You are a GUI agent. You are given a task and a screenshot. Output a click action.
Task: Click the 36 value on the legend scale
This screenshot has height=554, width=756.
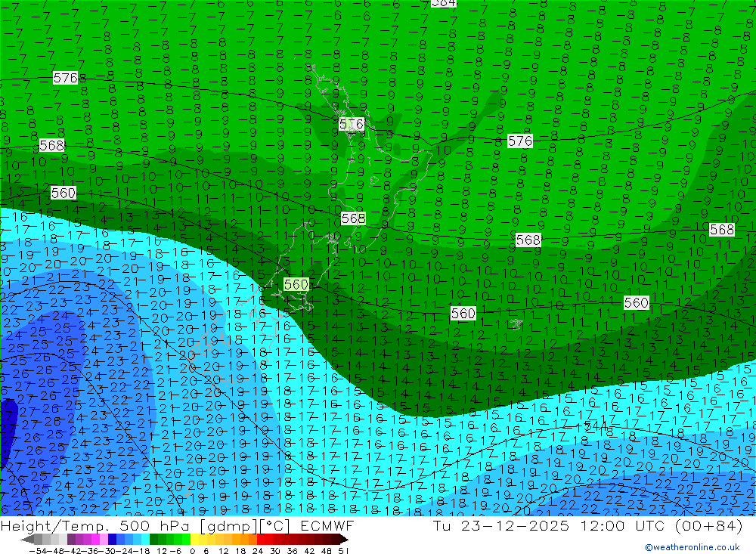(292, 551)
